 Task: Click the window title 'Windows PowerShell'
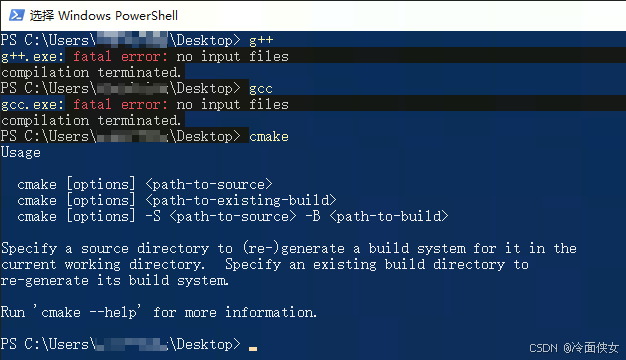pyautogui.click(x=118, y=16)
